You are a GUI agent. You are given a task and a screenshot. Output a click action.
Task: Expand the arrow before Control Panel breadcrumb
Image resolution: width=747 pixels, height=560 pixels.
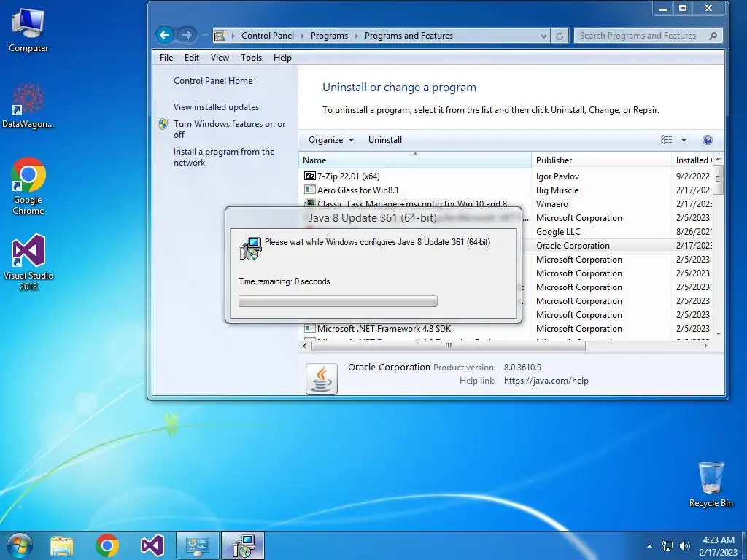233,36
